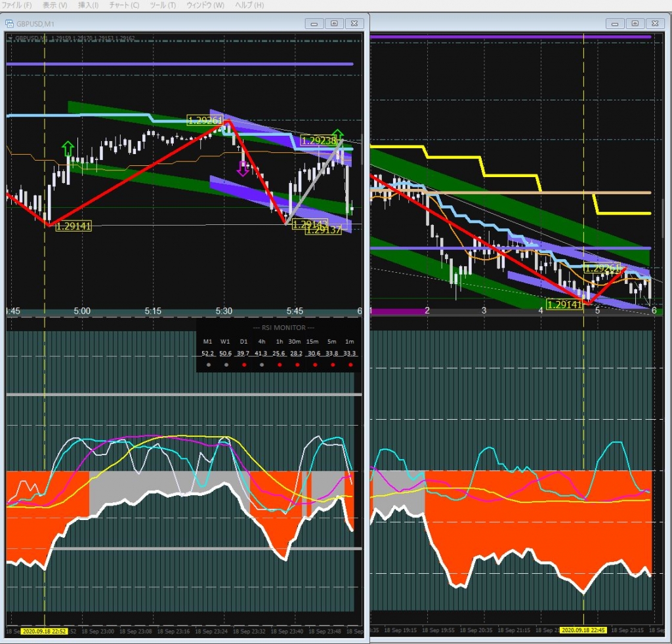Select green up arrow above 1.29238 label

point(337,136)
